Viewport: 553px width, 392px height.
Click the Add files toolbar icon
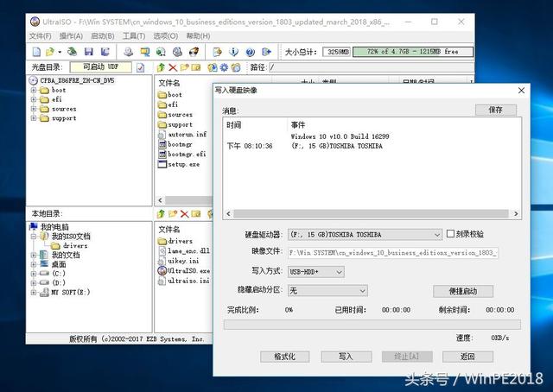point(217,52)
